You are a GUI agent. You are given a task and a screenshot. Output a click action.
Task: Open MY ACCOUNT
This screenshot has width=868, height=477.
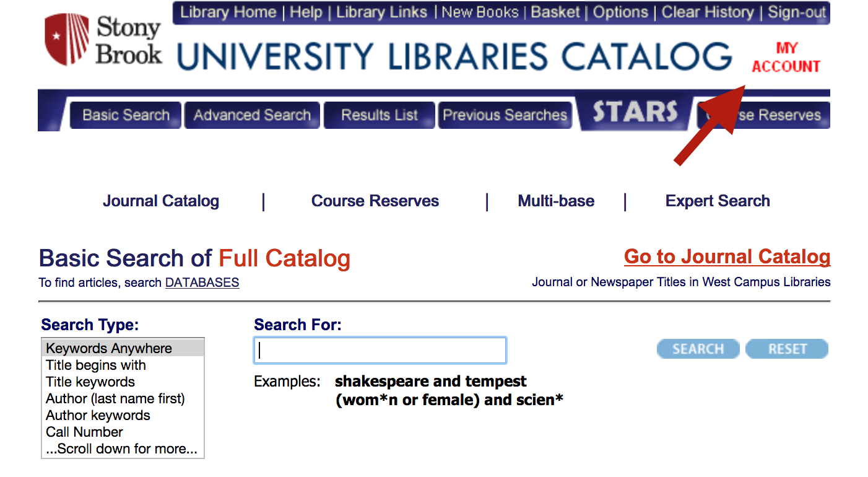(786, 58)
